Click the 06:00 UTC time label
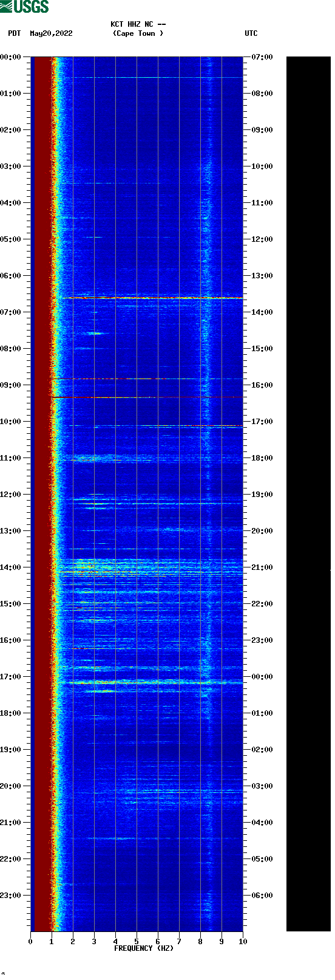Screen dimensions: 335x980 (262, 896)
